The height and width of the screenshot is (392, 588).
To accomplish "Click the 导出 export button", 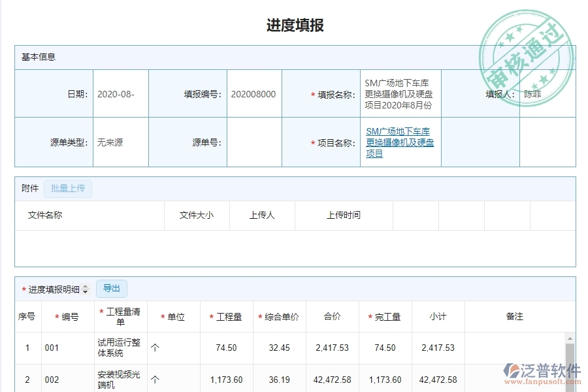I will (112, 289).
